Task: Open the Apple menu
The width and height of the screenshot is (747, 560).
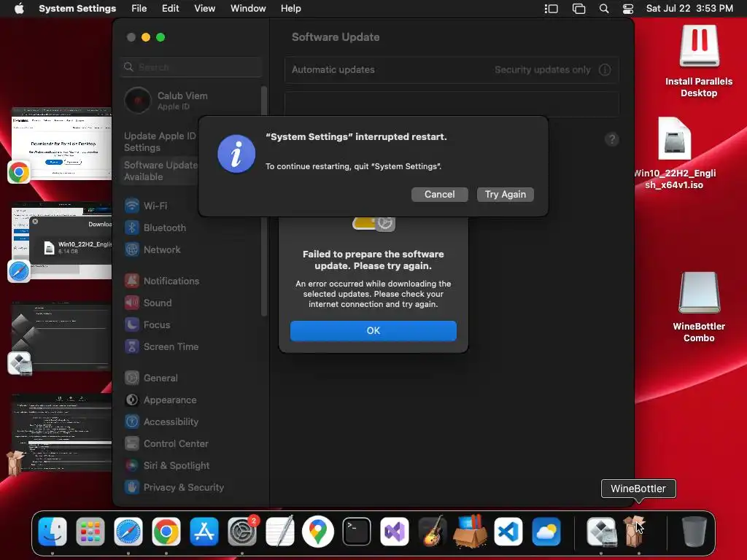Action: pos(19,9)
